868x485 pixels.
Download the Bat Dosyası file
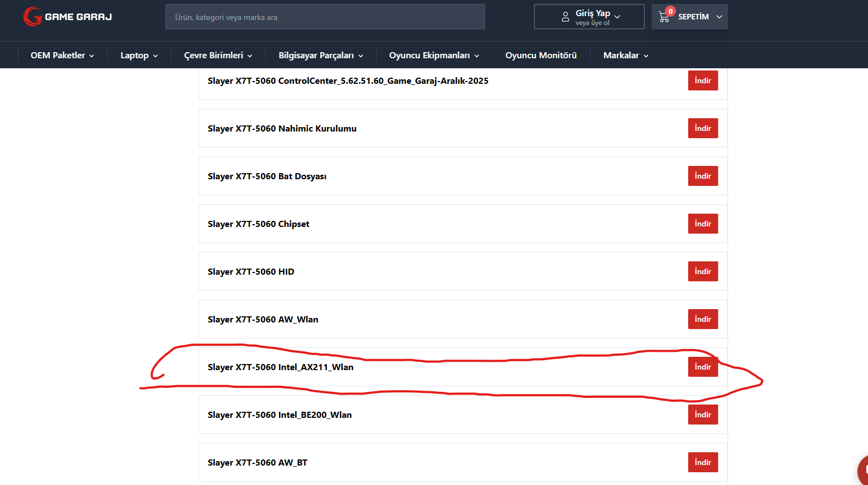tap(703, 176)
